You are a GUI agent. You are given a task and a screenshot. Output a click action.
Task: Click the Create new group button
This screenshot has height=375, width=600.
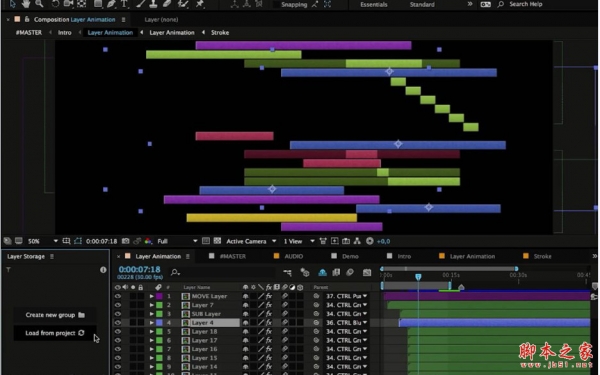[55, 315]
